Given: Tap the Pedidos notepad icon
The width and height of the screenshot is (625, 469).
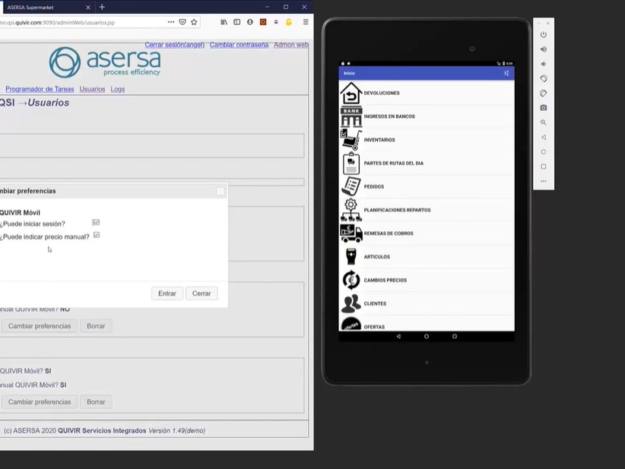Looking at the screenshot, I should [x=350, y=186].
